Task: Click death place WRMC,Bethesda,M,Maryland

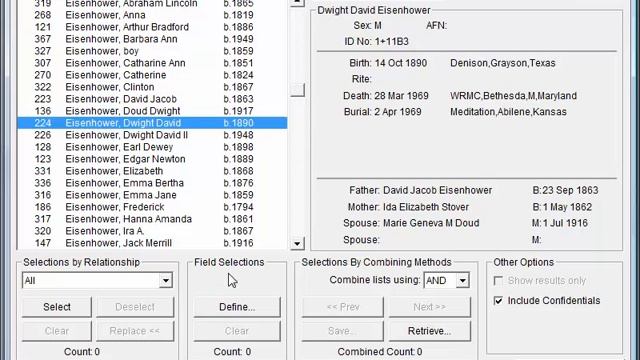Action: coord(513,96)
